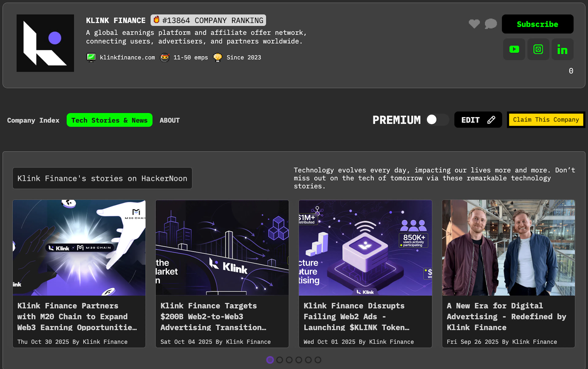Open the Instagram profile icon
588x369 pixels.
coord(538,49)
